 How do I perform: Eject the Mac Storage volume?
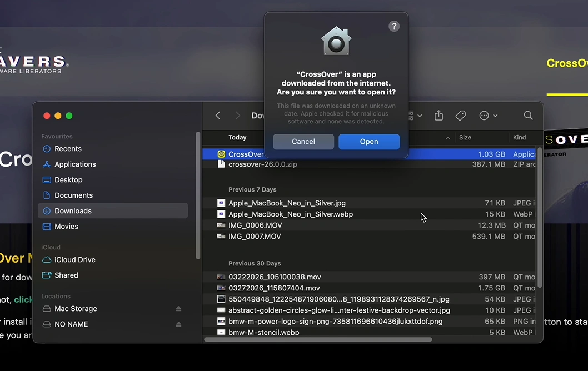[178, 308]
